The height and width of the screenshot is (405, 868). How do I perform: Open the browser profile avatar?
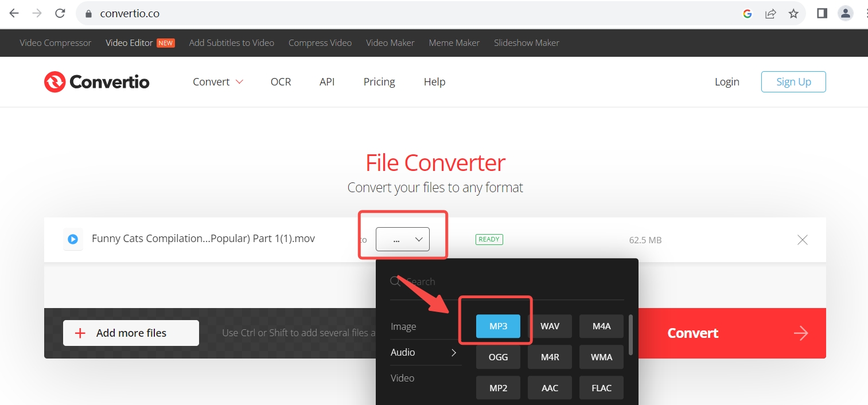(845, 13)
